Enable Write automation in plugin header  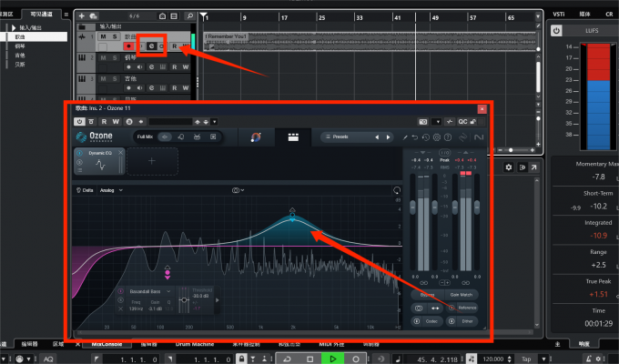pyautogui.click(x=116, y=122)
